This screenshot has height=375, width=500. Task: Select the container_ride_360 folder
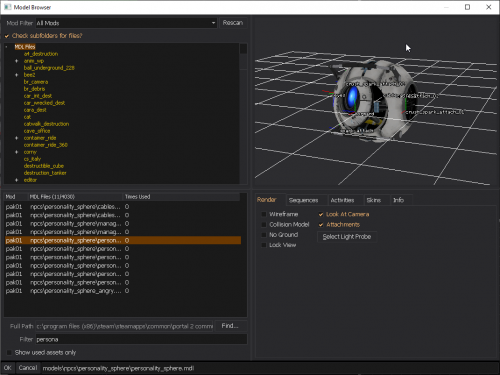46,145
